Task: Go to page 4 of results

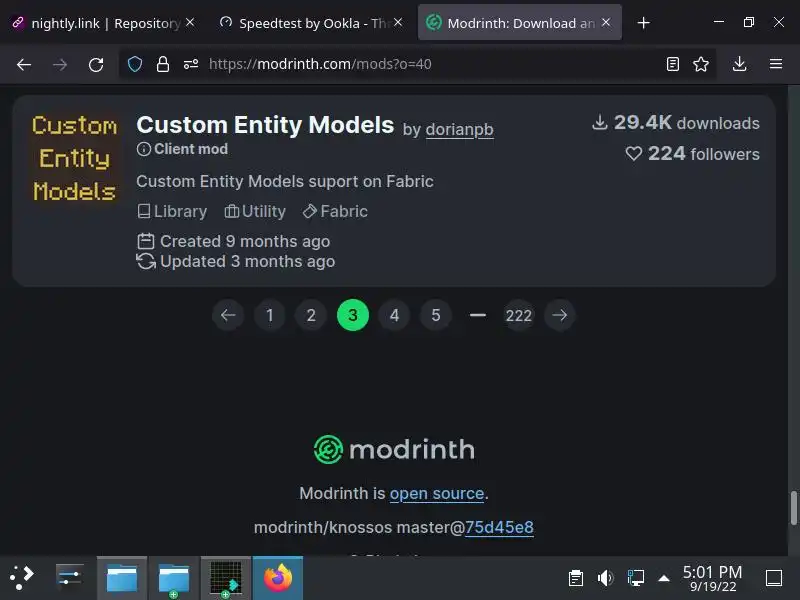Action: pos(394,315)
